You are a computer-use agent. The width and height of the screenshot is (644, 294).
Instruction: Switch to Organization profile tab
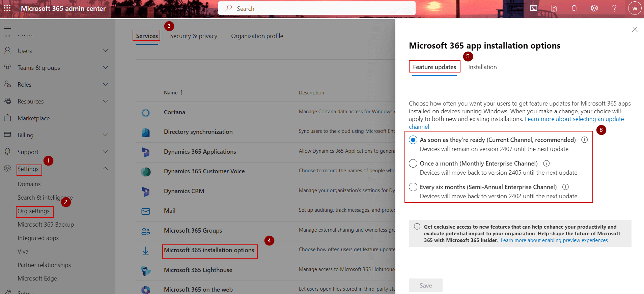click(x=257, y=36)
